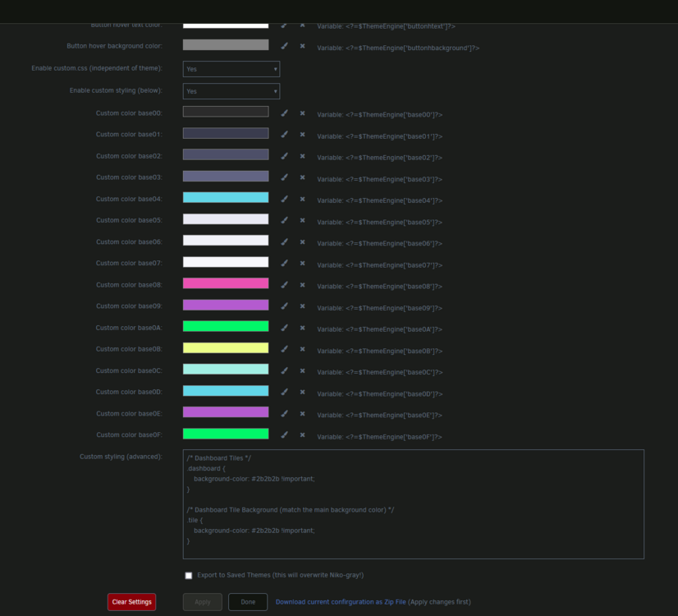Reset Button hover background color with X icon
Viewport: 678px width, 616px height.
[302, 46]
